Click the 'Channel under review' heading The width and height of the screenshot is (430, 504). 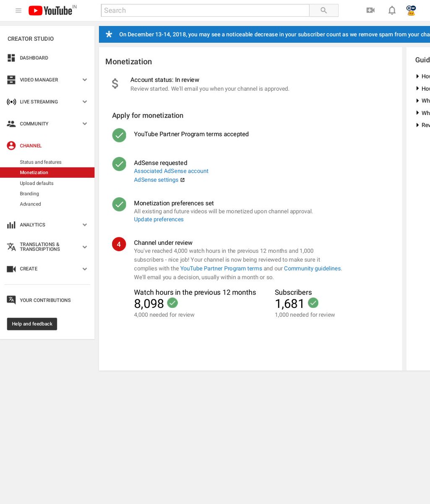[x=163, y=243]
